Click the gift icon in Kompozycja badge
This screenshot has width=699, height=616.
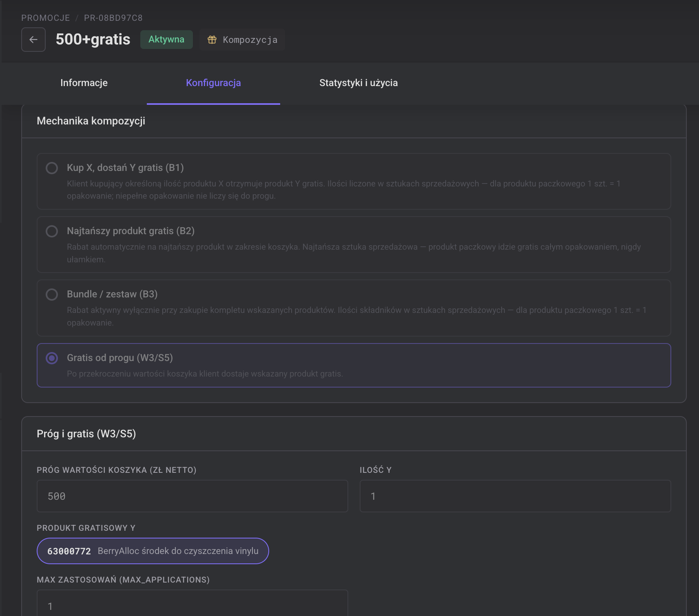coord(212,40)
